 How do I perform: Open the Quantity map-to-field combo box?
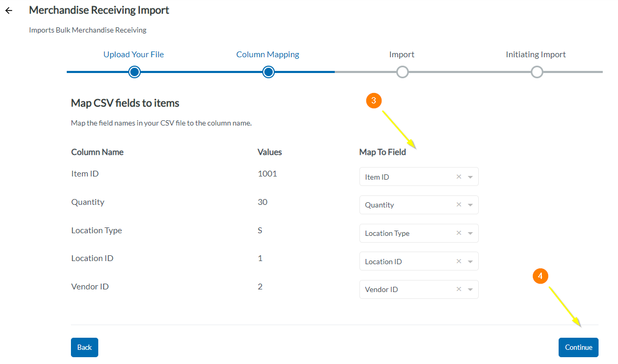tap(419, 205)
